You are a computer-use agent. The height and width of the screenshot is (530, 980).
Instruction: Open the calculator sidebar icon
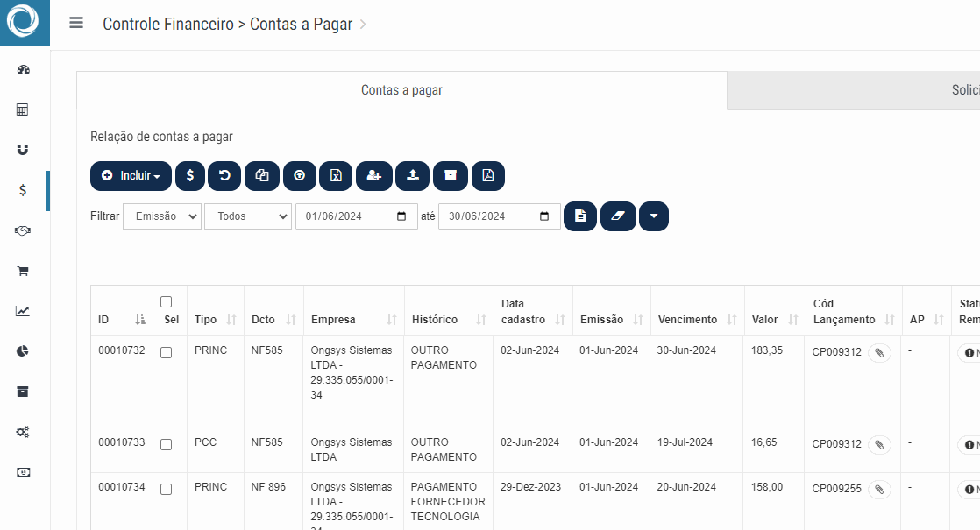point(23,110)
